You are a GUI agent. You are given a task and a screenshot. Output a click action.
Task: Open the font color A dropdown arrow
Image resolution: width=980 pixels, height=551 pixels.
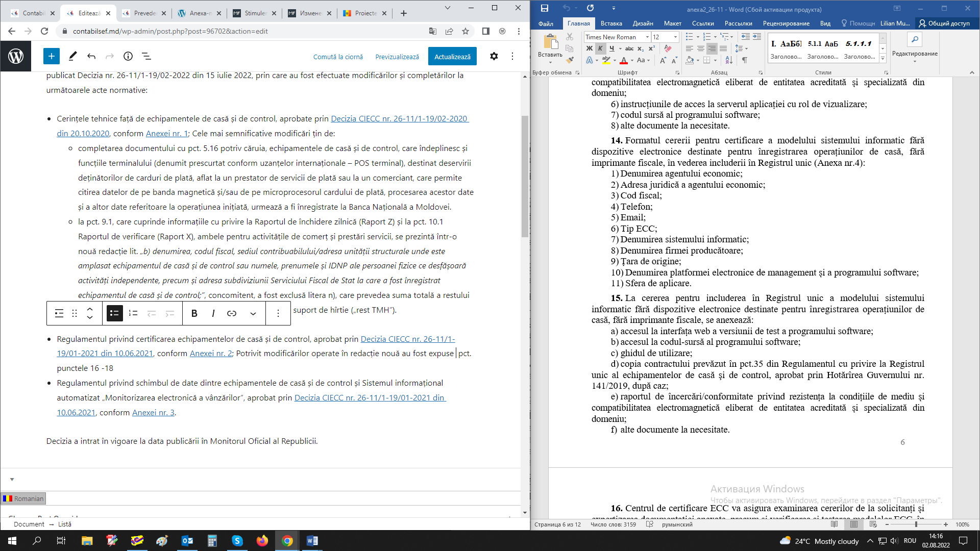(632, 60)
